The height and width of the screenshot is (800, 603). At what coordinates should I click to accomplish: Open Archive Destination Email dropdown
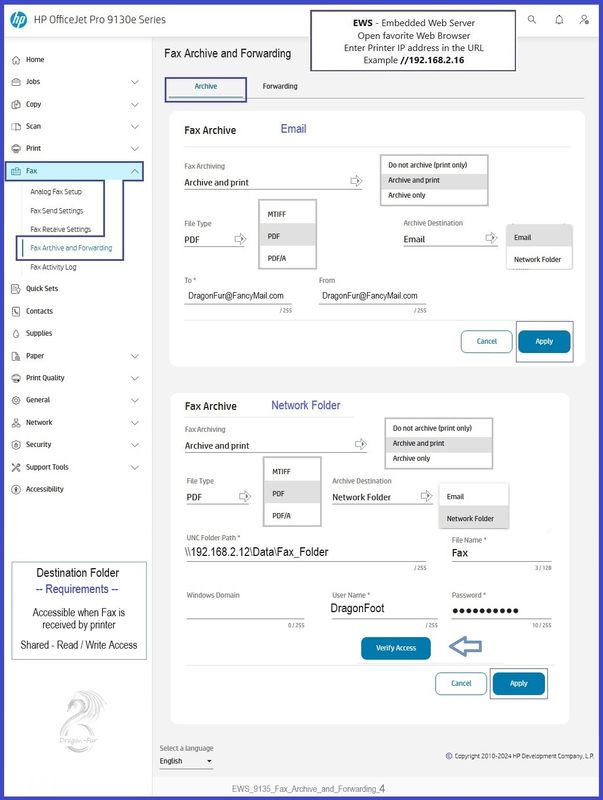450,239
